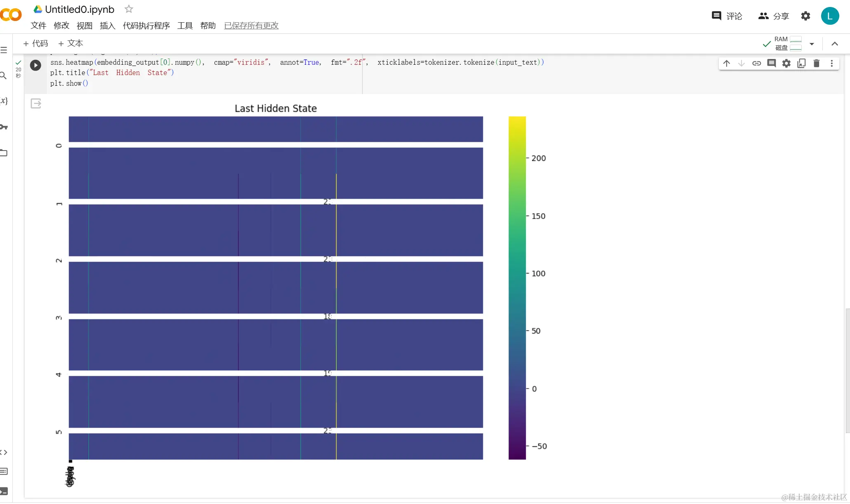This screenshot has height=504, width=850.
Task: Move the cell up
Action: [x=727, y=64]
